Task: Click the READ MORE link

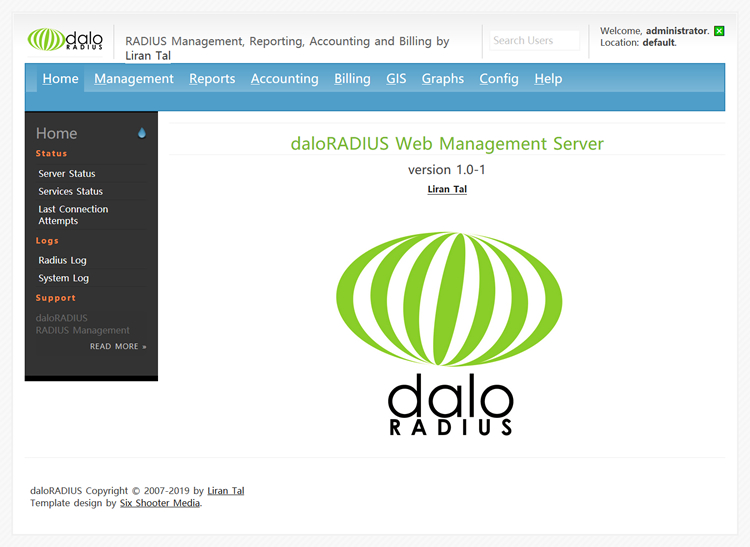Action: click(118, 346)
